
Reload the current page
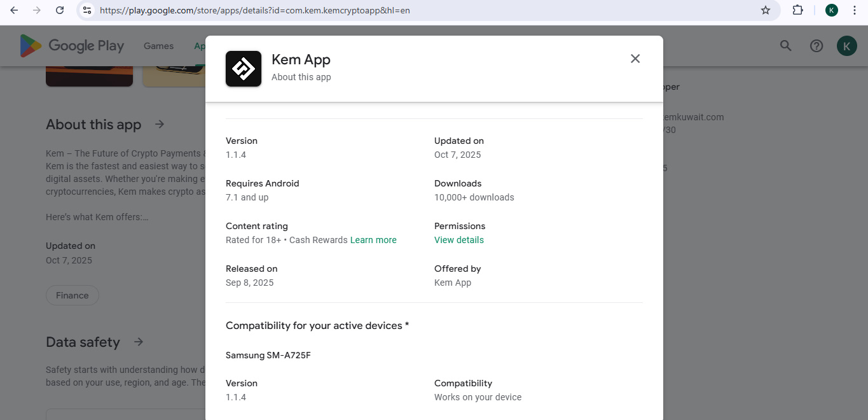pyautogui.click(x=60, y=10)
